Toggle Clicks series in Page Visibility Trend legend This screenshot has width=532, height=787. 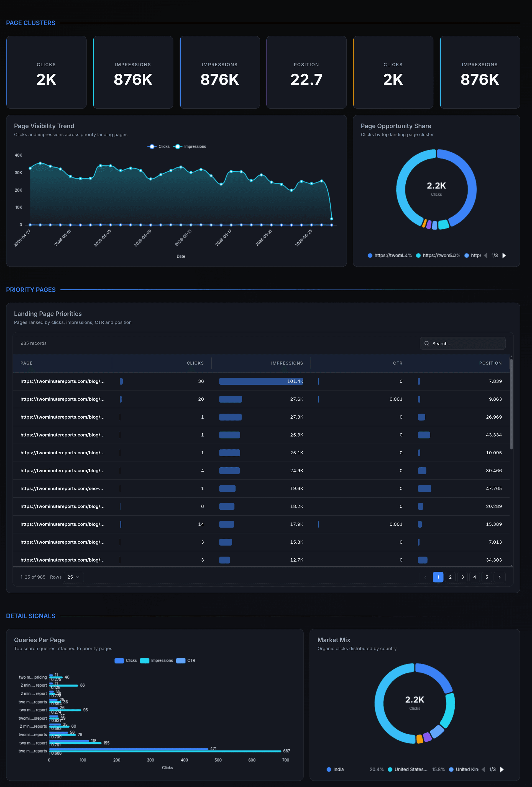158,147
